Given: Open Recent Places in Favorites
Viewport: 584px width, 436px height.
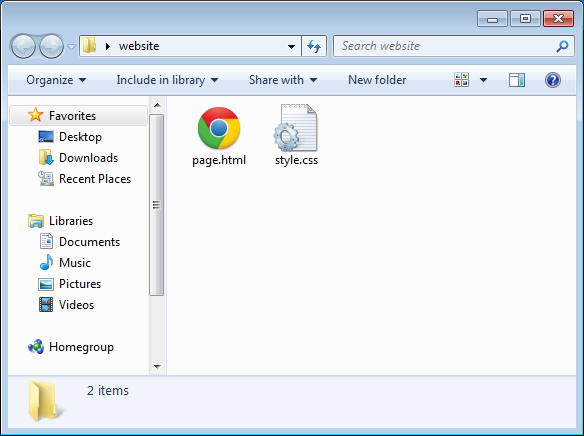Looking at the screenshot, I should click(95, 179).
